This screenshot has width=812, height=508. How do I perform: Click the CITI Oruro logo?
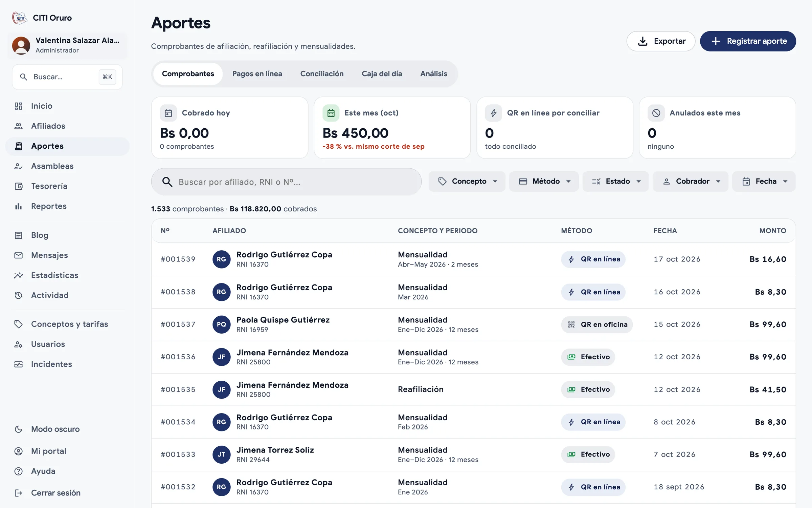[19, 18]
